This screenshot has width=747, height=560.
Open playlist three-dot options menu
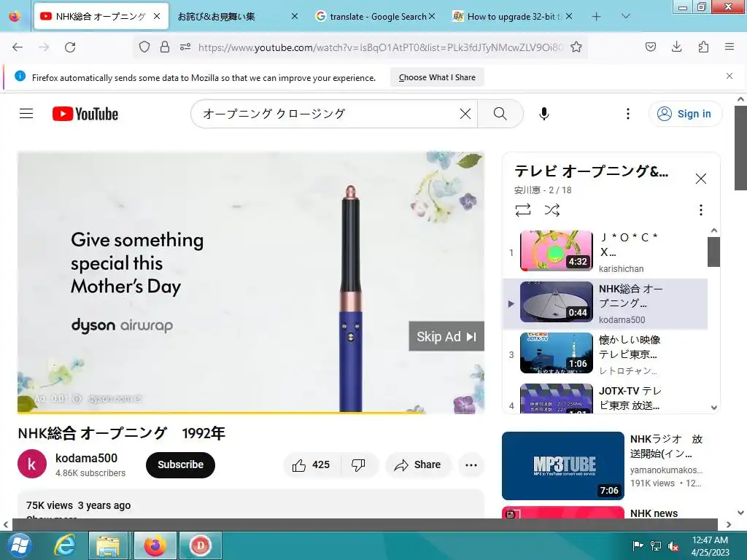pos(701,210)
